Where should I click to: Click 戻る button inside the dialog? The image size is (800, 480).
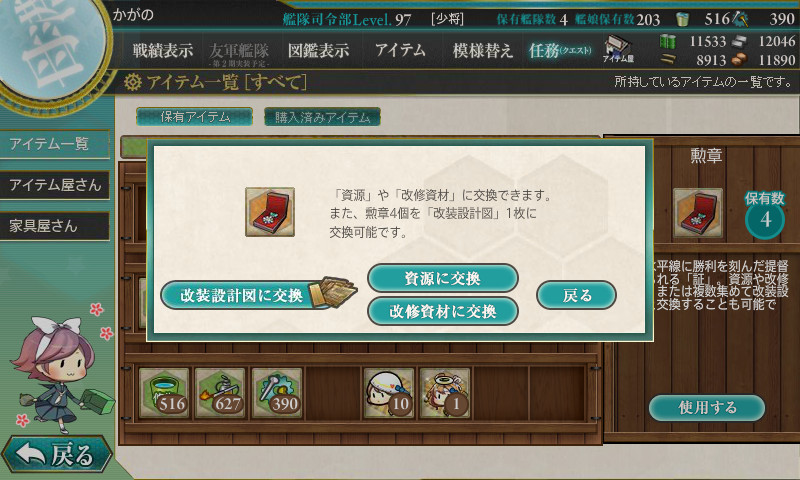tap(577, 295)
